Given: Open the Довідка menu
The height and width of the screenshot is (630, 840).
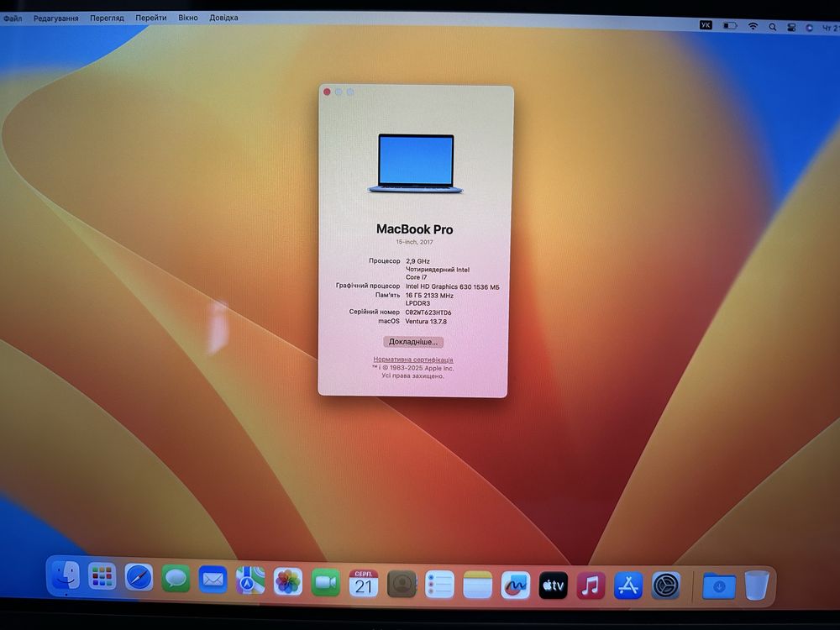Looking at the screenshot, I should (223, 18).
